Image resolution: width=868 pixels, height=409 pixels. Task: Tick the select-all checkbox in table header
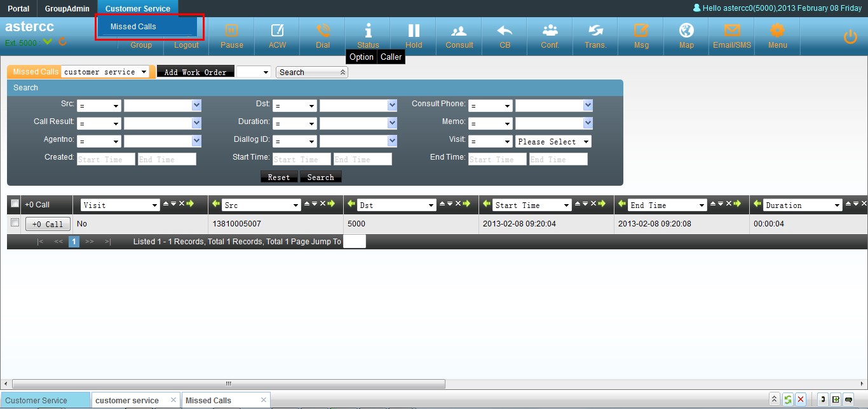pos(15,204)
